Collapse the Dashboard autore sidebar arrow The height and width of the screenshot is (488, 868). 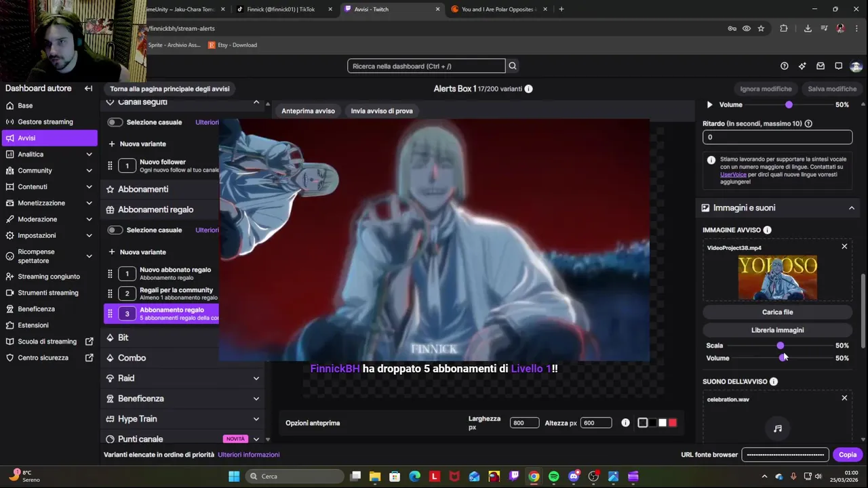(88, 88)
